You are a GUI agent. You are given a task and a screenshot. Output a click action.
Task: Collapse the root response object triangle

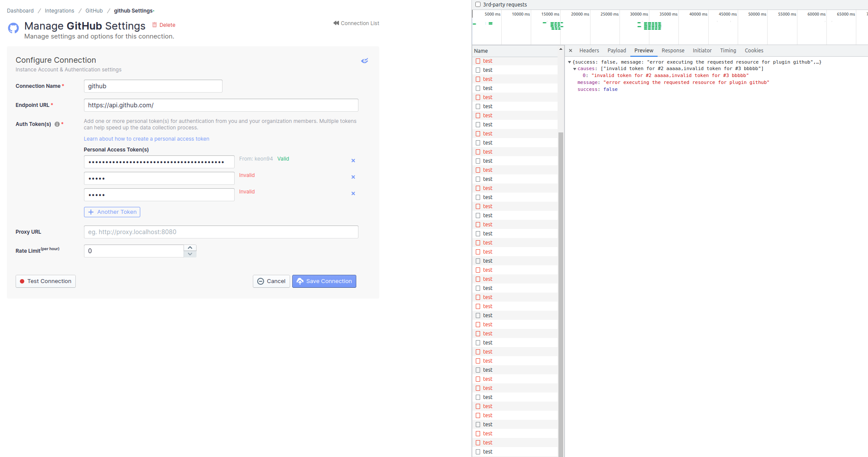(x=570, y=62)
